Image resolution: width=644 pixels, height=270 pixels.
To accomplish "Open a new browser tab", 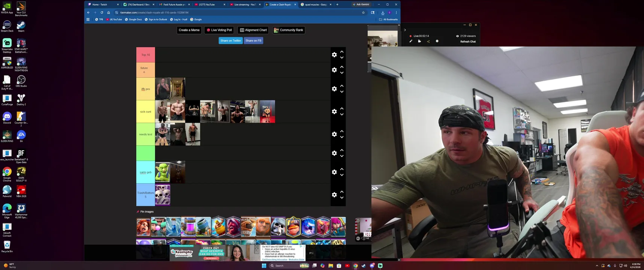I will [337, 4].
